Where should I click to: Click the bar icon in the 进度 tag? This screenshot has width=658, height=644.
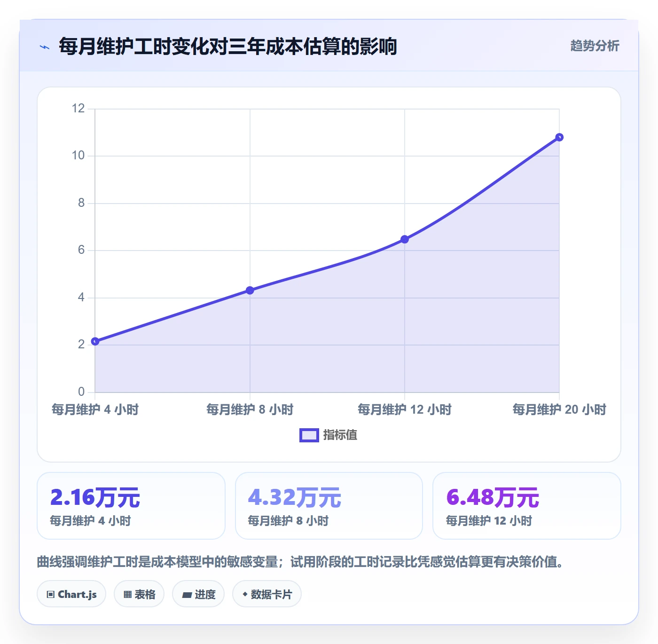[187, 595]
